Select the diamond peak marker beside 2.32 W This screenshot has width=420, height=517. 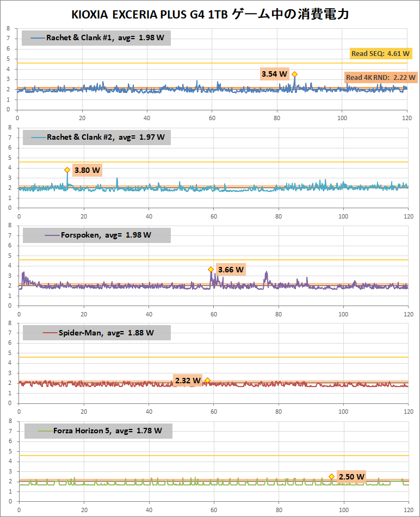pos(207,381)
